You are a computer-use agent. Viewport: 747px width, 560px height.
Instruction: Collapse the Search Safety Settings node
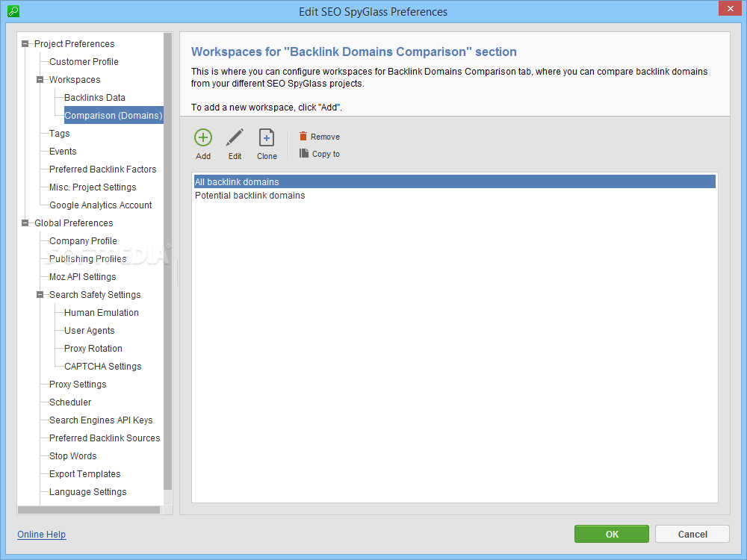click(x=40, y=295)
